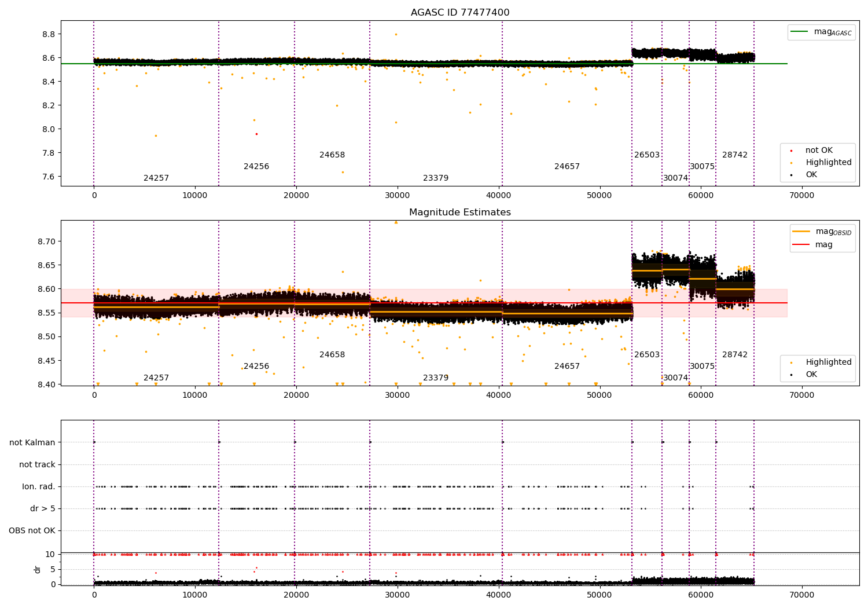Select obsid label 30074 in the top plot
This screenshot has width=868, height=608.
676,178
